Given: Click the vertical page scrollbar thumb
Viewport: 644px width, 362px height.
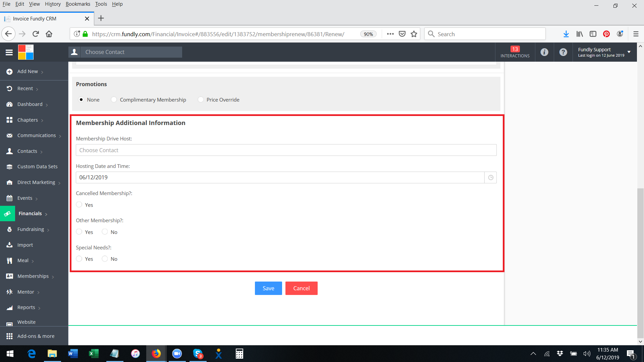Looking at the screenshot, I should 640,263.
